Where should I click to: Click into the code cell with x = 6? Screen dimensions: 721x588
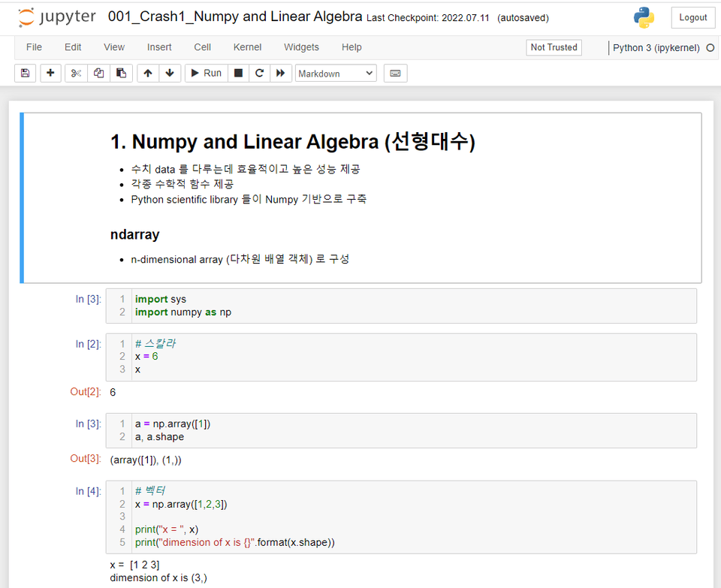tap(401, 357)
